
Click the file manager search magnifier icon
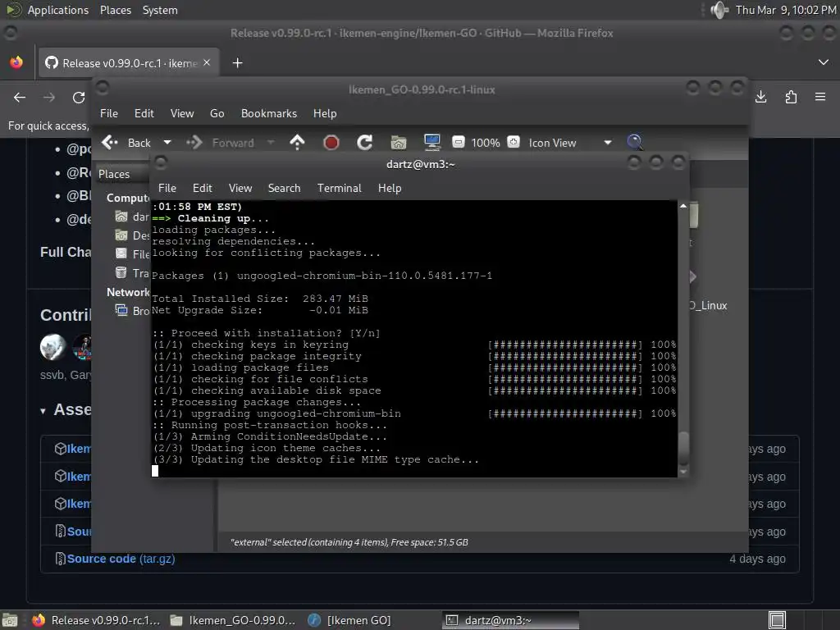pos(634,142)
